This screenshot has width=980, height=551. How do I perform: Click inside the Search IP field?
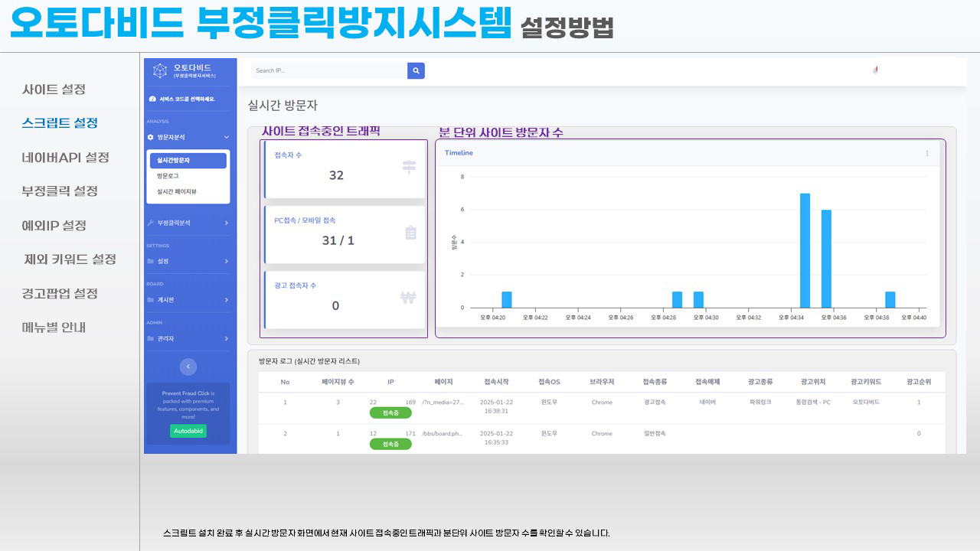click(329, 70)
